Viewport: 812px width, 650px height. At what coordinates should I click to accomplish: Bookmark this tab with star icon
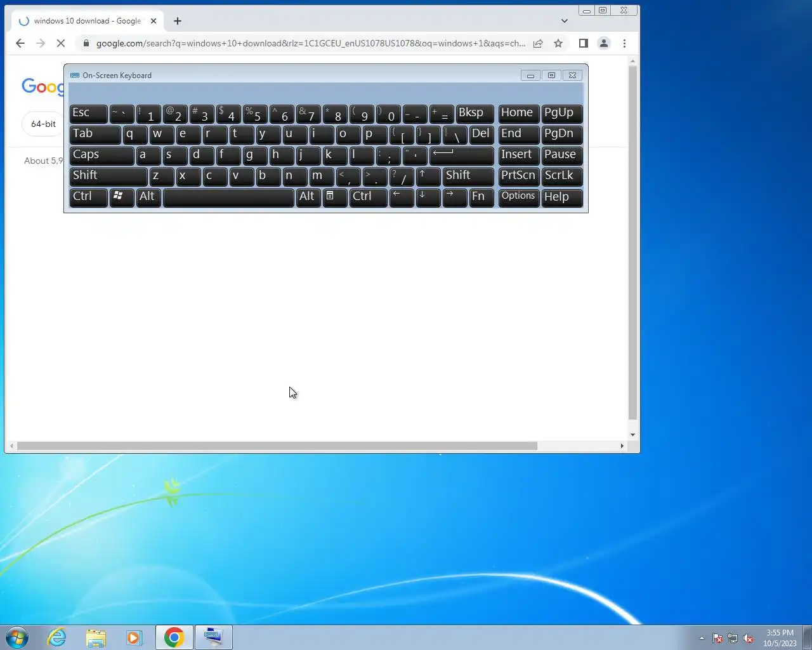pos(558,43)
